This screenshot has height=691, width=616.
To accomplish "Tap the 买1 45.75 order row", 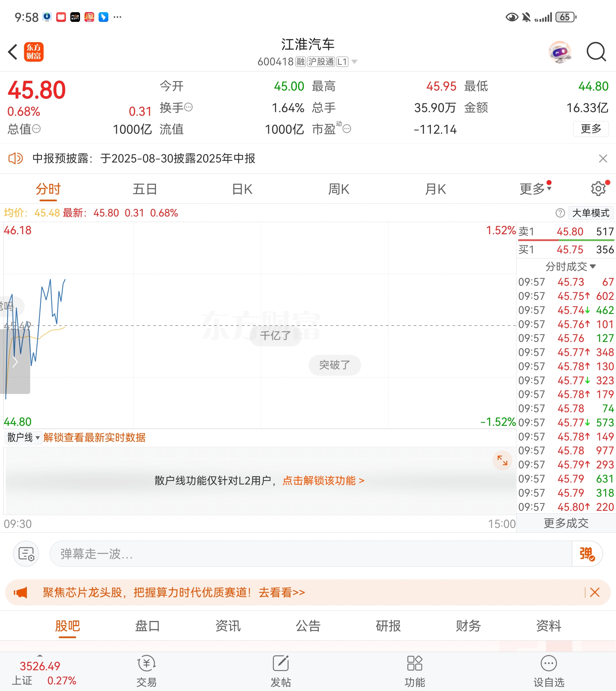I will [566, 250].
